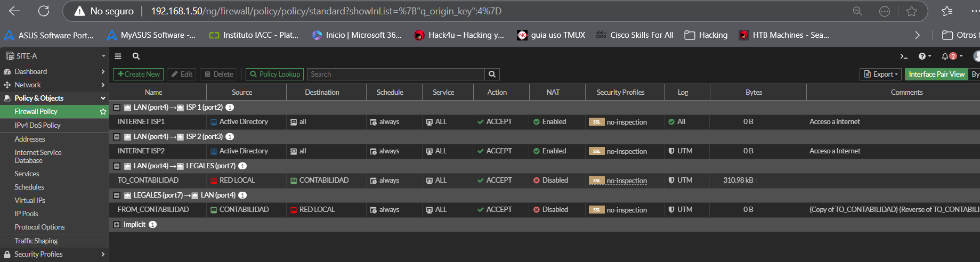Open the help question mark menu
This screenshot has height=262, width=980.
click(922, 56)
